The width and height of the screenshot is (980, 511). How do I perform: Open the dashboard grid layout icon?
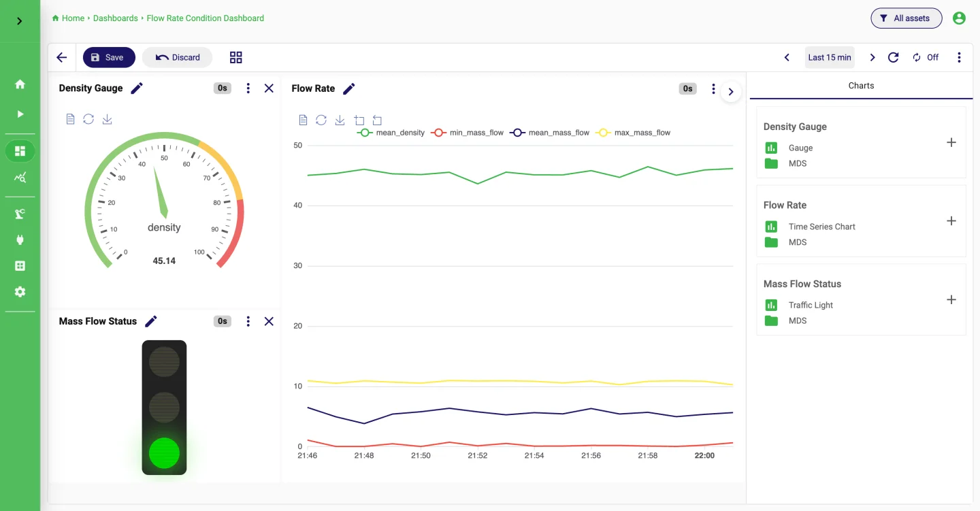point(236,58)
